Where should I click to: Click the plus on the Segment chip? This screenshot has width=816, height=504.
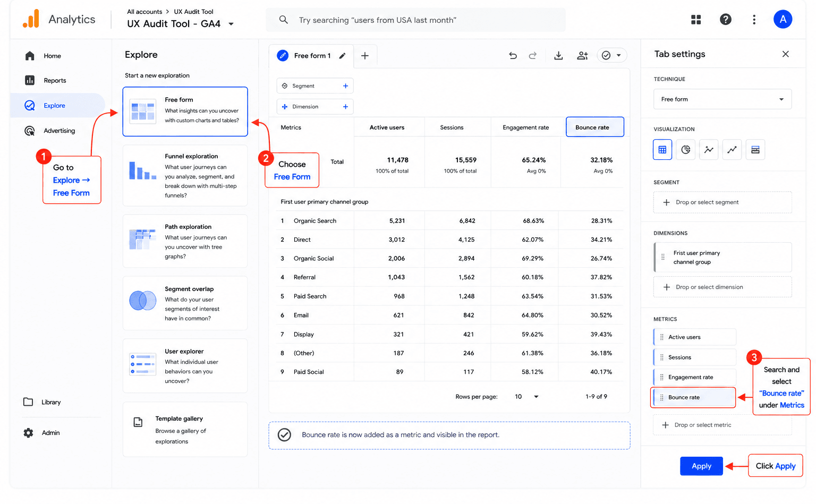click(x=345, y=86)
